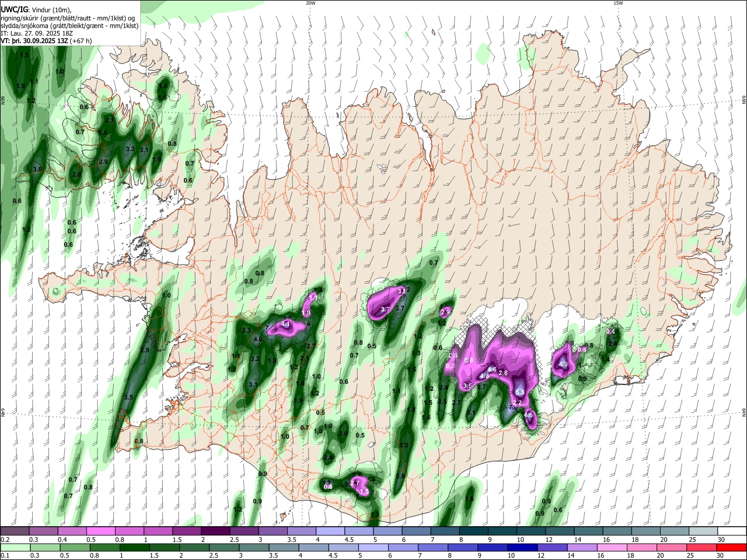Click the '0.2' label in the top legend row

(x=5, y=540)
